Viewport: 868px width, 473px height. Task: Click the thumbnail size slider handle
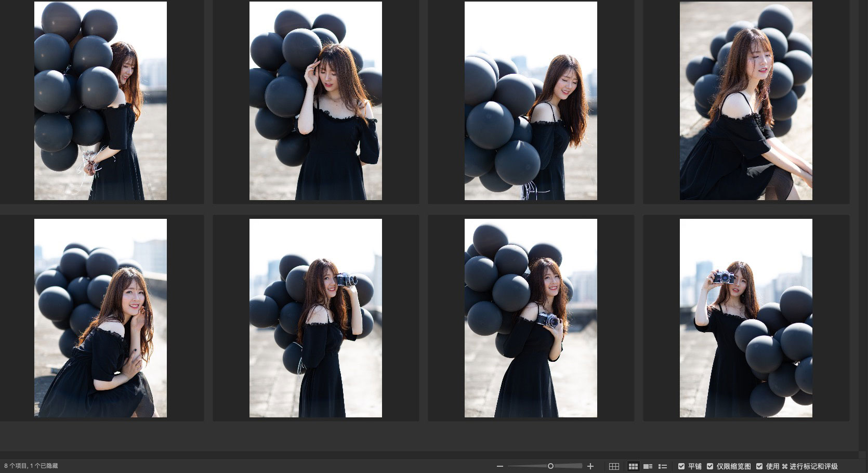[x=550, y=466]
